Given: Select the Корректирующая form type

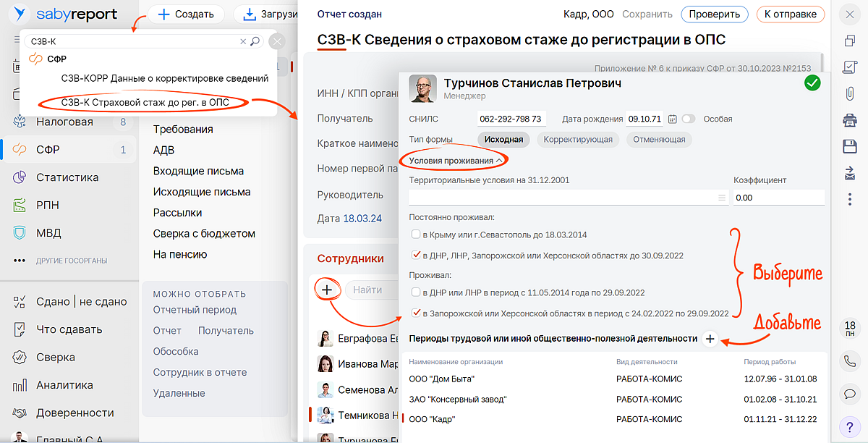Looking at the screenshot, I should 578,140.
